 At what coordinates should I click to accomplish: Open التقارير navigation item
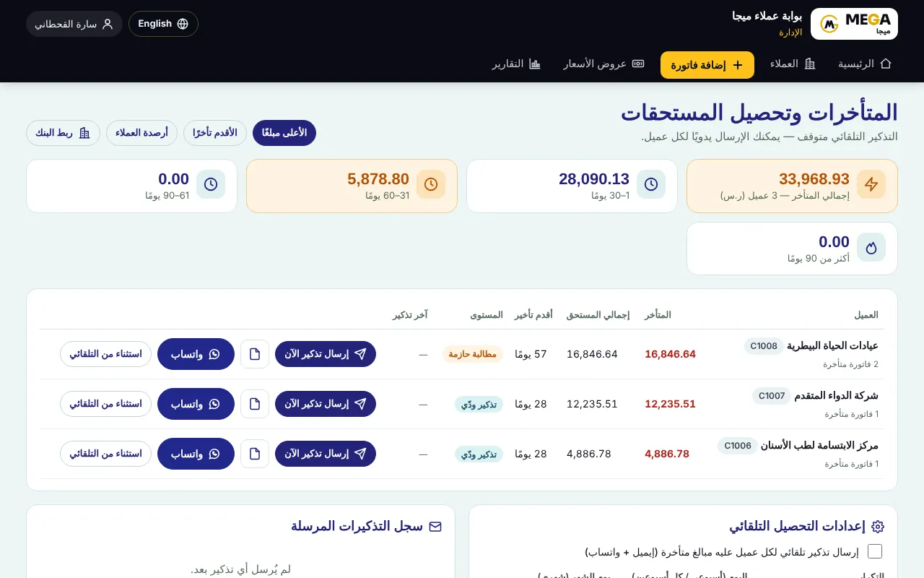(x=516, y=64)
